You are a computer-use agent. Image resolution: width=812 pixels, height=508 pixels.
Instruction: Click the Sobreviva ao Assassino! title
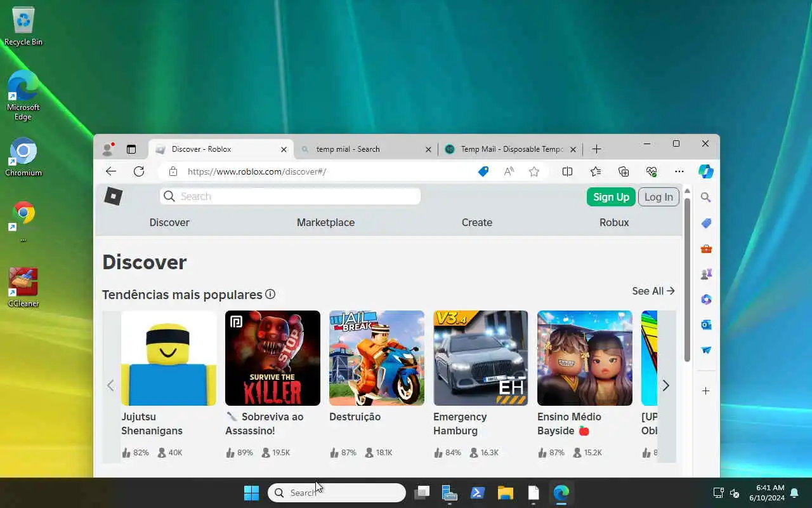tap(265, 424)
